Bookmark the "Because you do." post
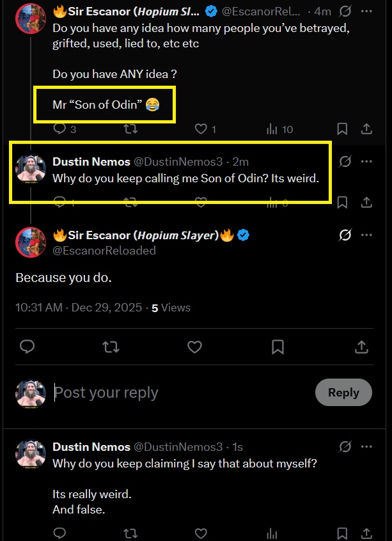The height and width of the screenshot is (541, 392). point(278,347)
